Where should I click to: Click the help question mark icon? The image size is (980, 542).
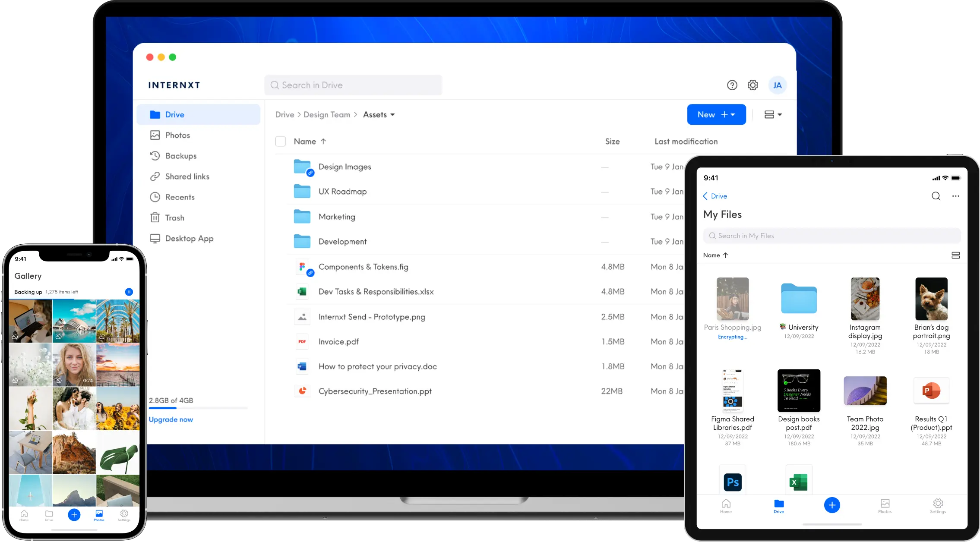(x=732, y=85)
